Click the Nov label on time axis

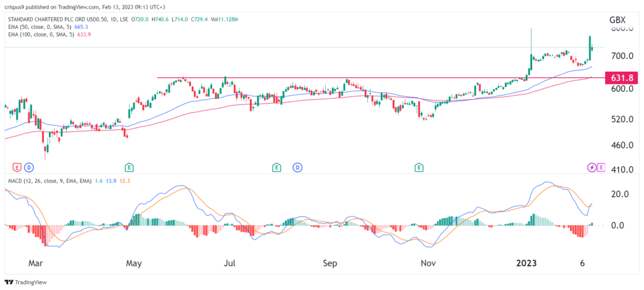[429, 264]
